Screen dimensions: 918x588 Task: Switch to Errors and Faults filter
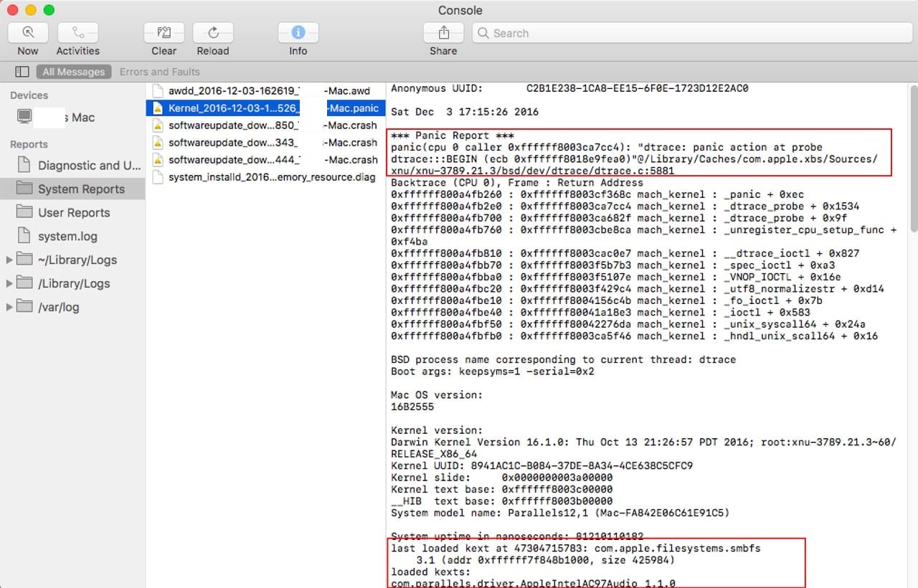point(159,72)
